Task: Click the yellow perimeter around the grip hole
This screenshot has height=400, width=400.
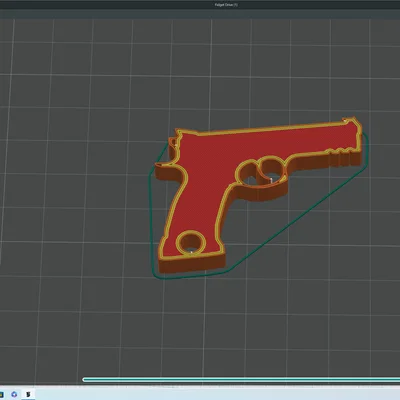Action: coord(191,232)
